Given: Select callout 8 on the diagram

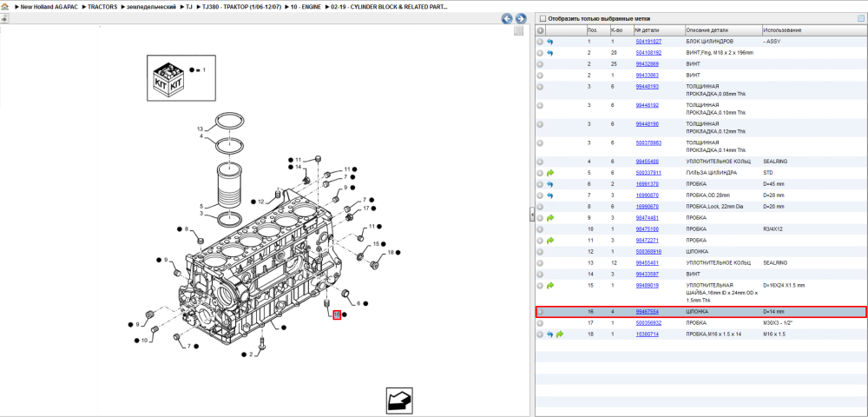Looking at the screenshot, I should tap(187, 228).
